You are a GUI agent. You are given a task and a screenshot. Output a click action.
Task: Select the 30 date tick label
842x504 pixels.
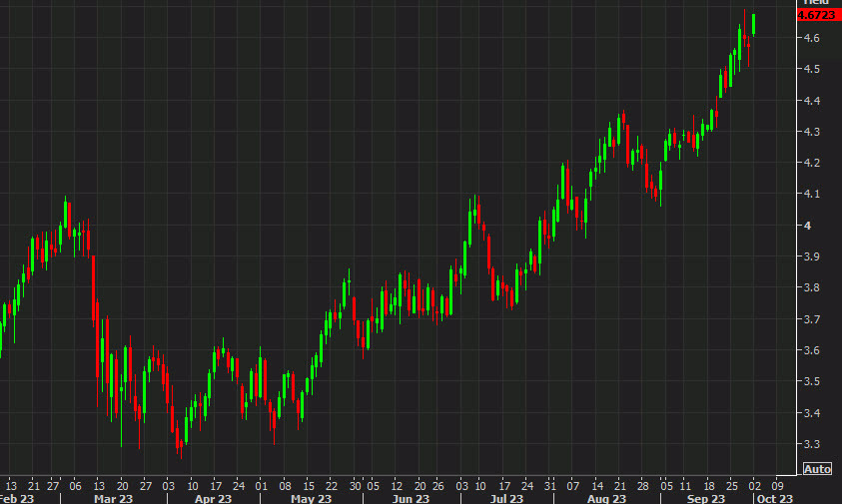point(355,486)
